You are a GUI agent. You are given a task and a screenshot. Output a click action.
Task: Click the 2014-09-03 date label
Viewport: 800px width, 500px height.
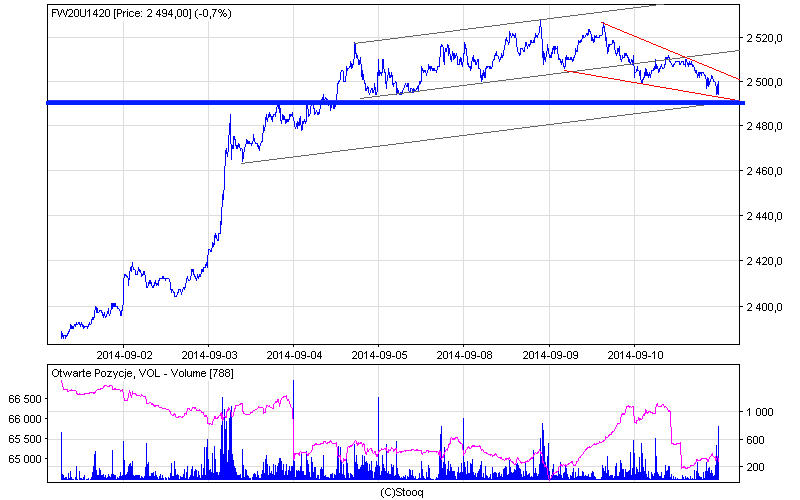[x=209, y=355]
